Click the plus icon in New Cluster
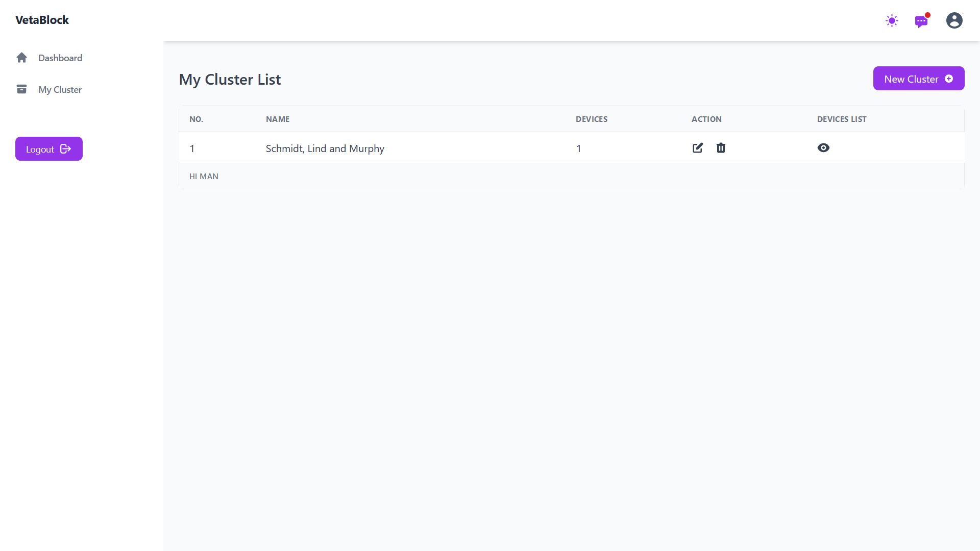The width and height of the screenshot is (980, 551). [949, 79]
